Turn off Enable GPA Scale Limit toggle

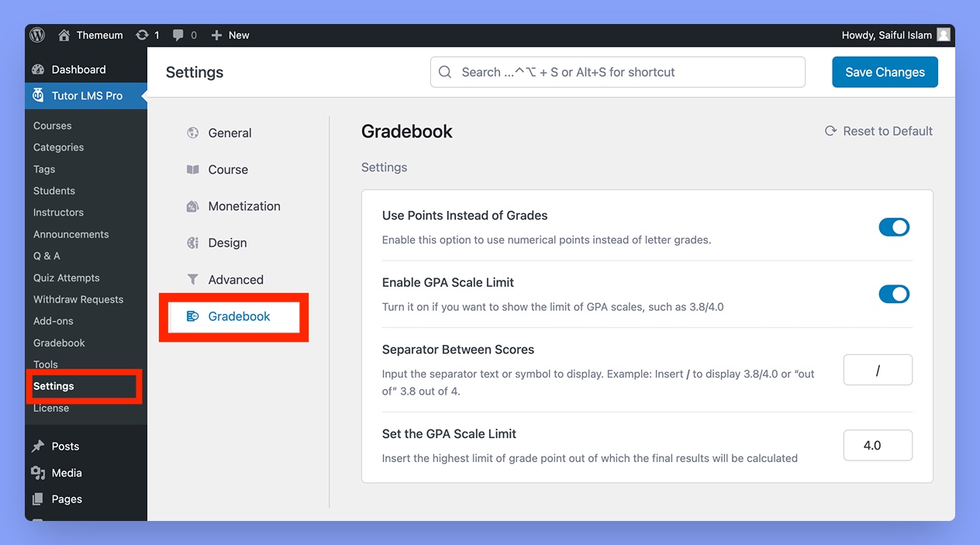pyautogui.click(x=894, y=294)
